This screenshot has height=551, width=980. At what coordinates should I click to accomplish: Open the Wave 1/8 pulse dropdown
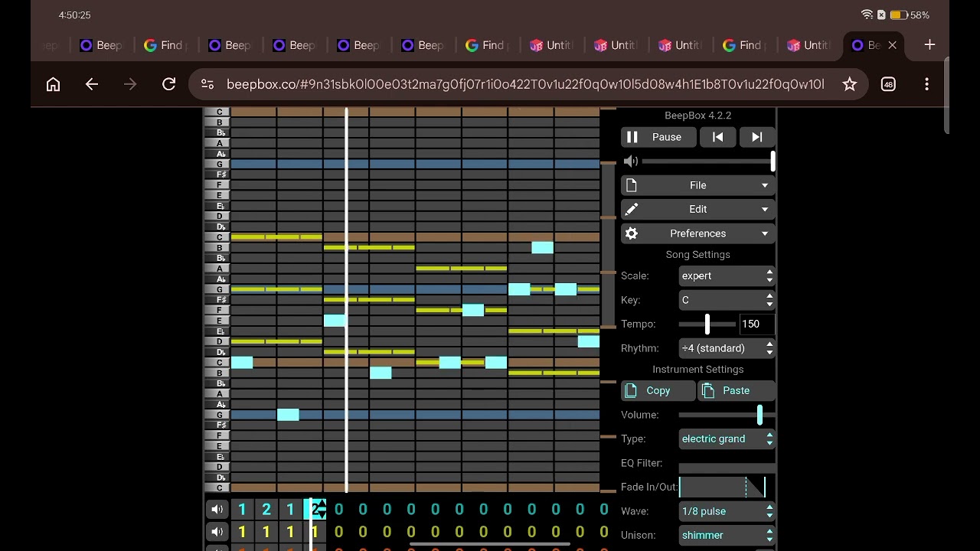coord(727,511)
